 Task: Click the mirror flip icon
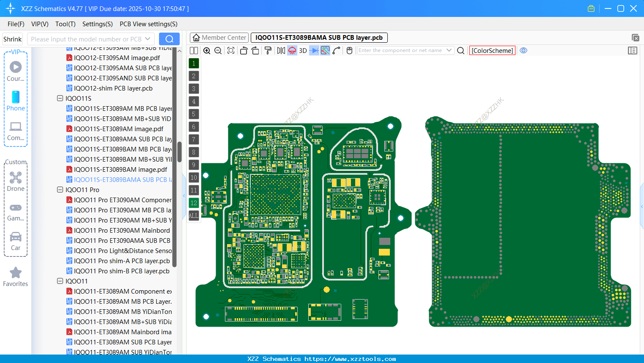point(281,50)
